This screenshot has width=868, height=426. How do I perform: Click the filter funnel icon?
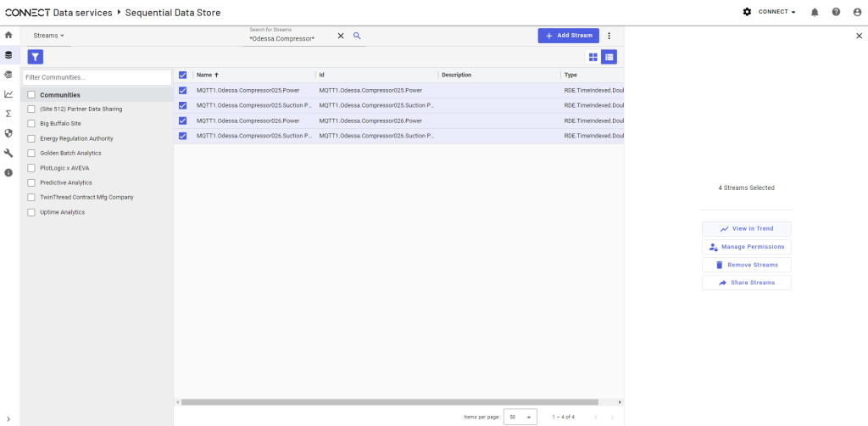[x=36, y=57]
